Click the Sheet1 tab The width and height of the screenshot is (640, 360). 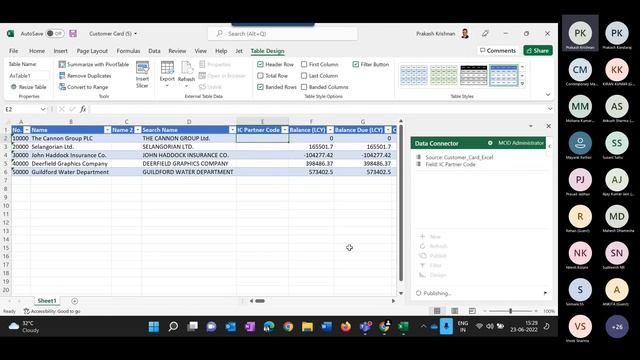tap(47, 301)
